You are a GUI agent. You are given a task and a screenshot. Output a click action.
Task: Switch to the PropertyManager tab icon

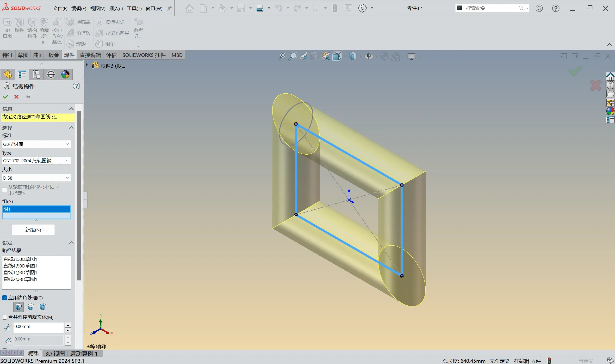click(22, 74)
